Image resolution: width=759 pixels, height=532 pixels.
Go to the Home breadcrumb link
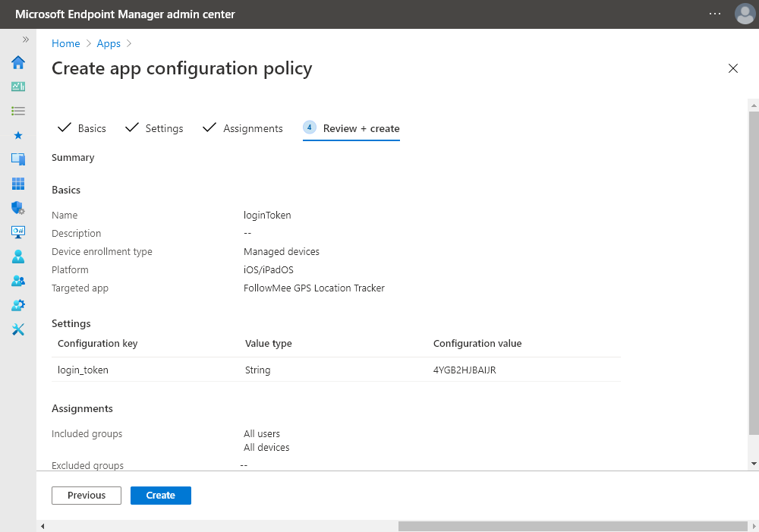click(66, 43)
